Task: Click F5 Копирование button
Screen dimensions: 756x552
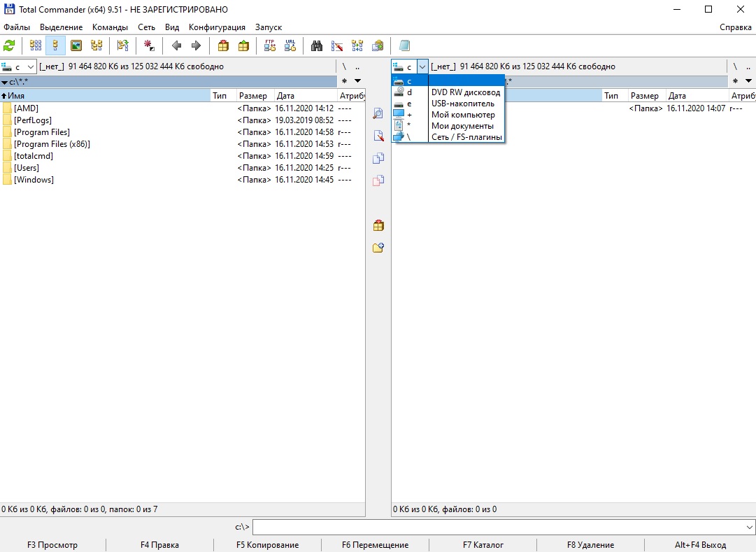Action: [268, 545]
